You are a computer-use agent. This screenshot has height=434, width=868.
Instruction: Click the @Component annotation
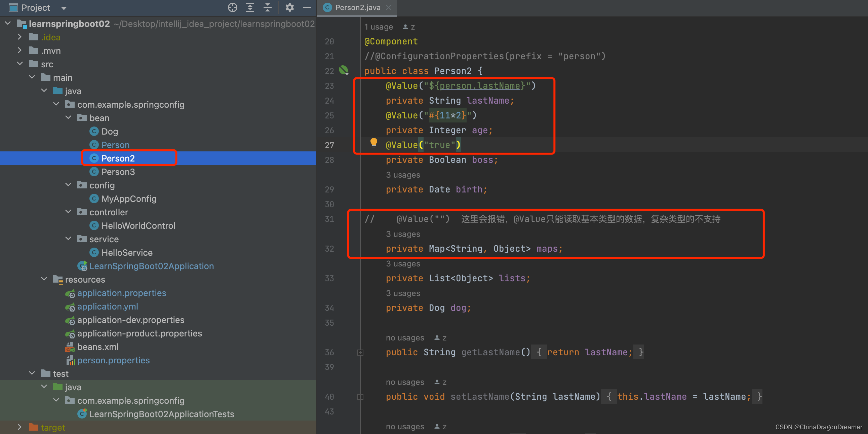(x=391, y=41)
